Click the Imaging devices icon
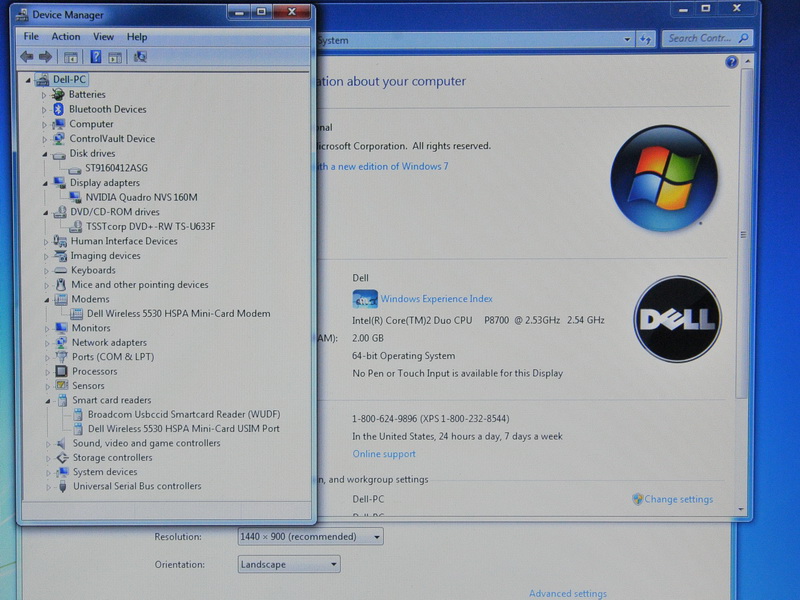The width and height of the screenshot is (800, 600). [x=60, y=256]
